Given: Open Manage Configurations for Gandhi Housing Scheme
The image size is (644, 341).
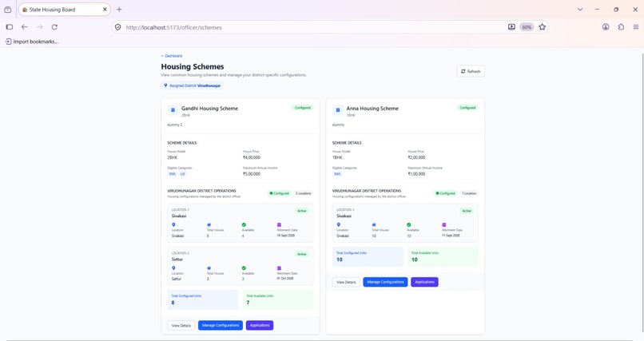Looking at the screenshot, I should [221, 325].
